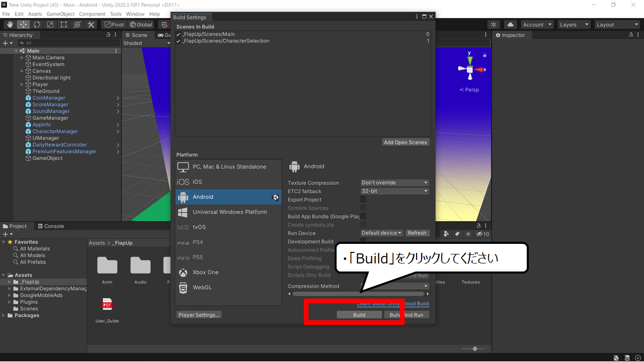Screen dimensions: 644x362
Task: Click the Add Open Scenes button
Action: point(406,142)
